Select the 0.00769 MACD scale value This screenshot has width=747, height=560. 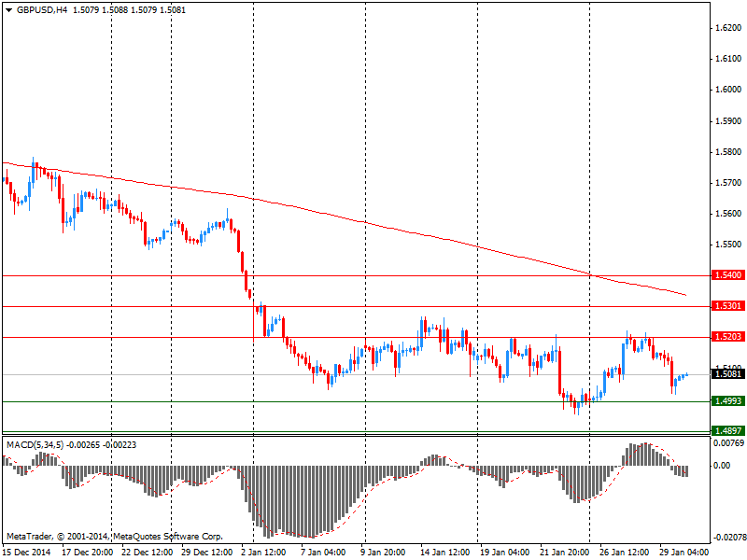click(728, 443)
